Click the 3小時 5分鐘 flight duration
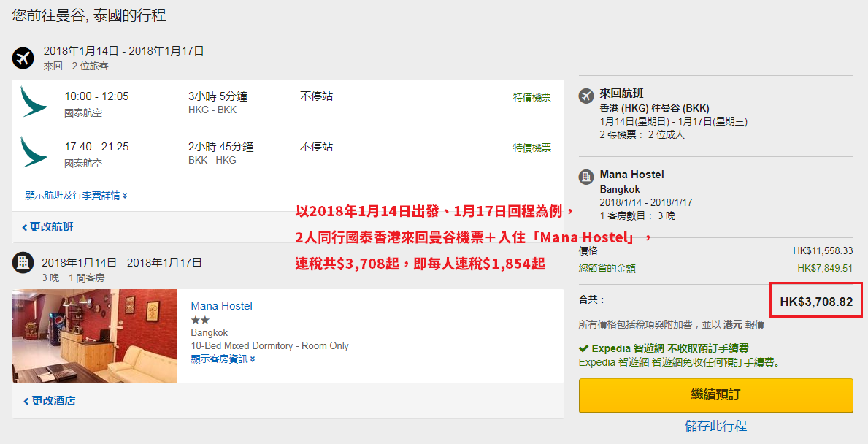Viewport: 868px width, 444px height. [218, 96]
